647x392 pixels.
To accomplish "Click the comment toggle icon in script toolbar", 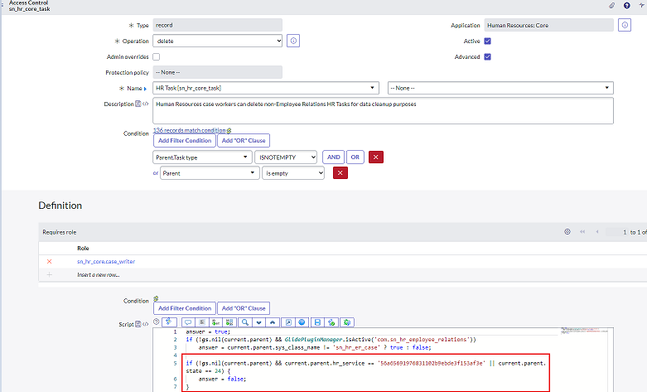I will point(188,322).
